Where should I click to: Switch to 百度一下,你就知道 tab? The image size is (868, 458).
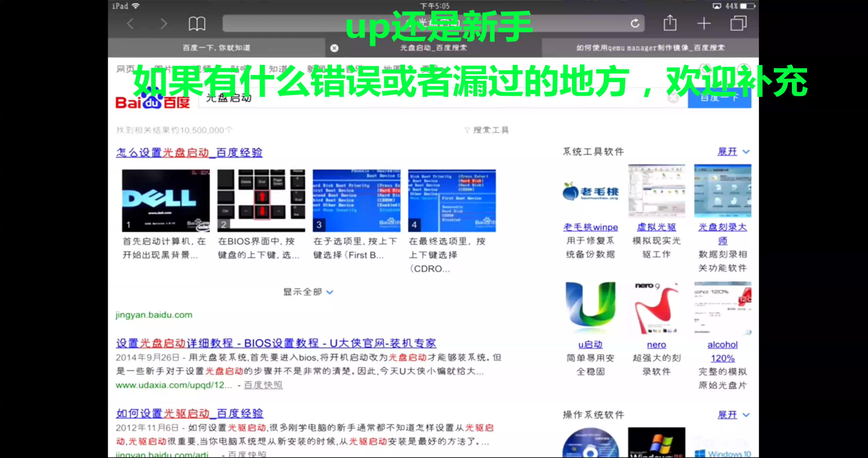point(216,48)
